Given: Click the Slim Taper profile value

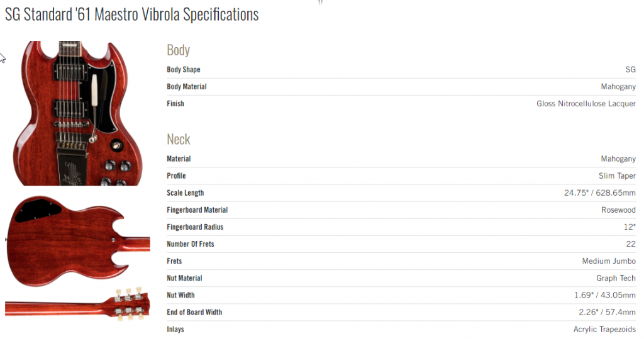Looking at the screenshot, I should click(x=617, y=176).
